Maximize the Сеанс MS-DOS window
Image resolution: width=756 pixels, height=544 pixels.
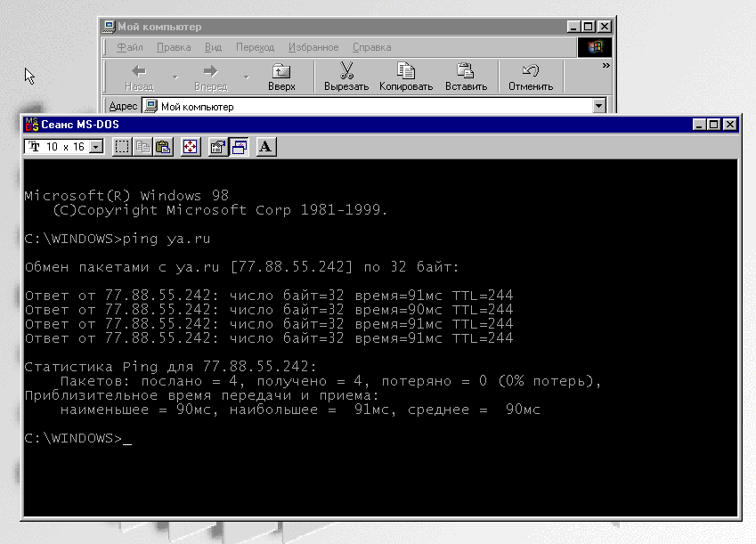713,125
